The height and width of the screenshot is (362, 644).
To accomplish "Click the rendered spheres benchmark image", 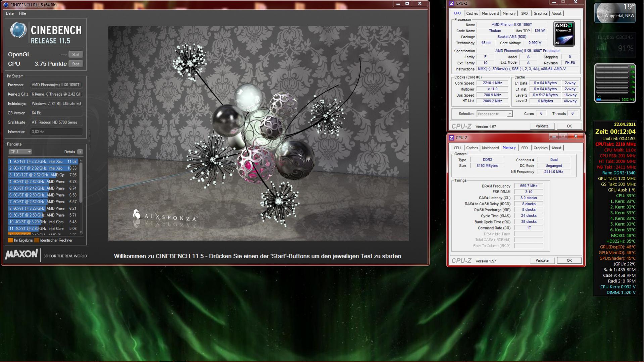I will [258, 134].
